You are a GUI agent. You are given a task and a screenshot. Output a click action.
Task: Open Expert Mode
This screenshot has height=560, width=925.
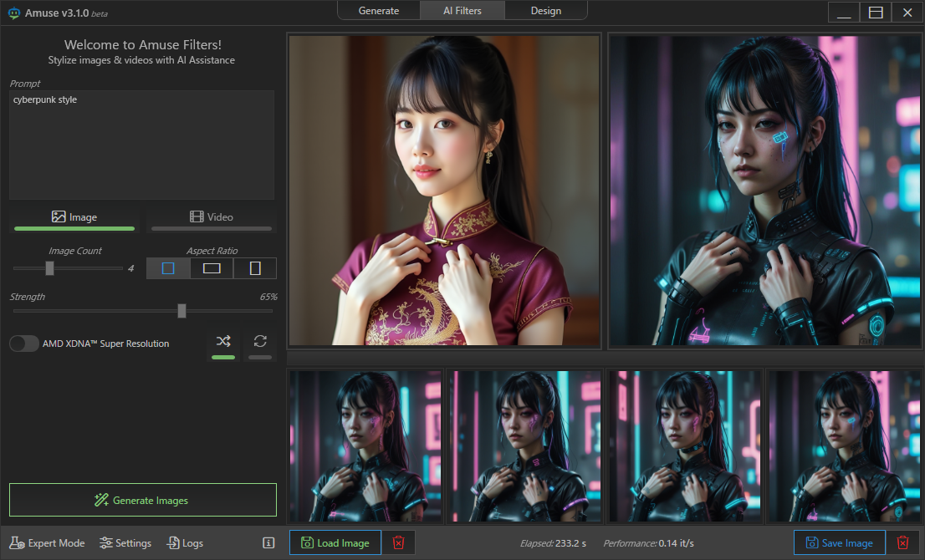[x=47, y=543]
